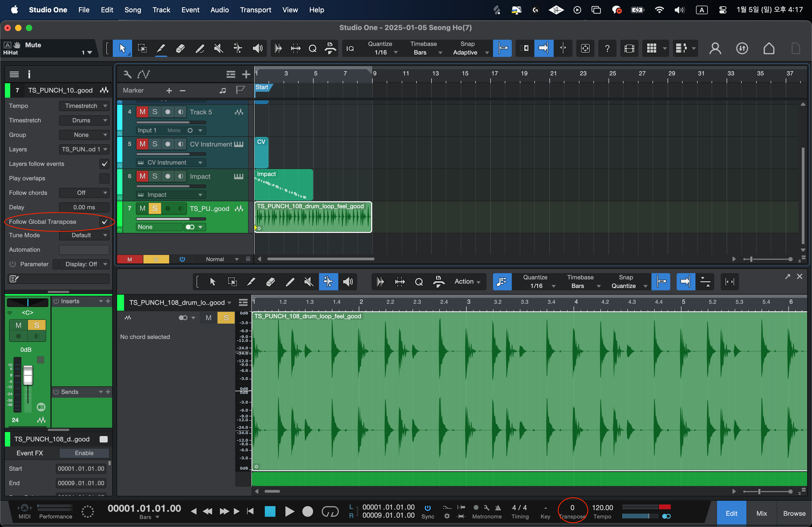The image size is (812, 527).
Task: Open the Parameter Display: Off dropdown
Action: tap(84, 264)
